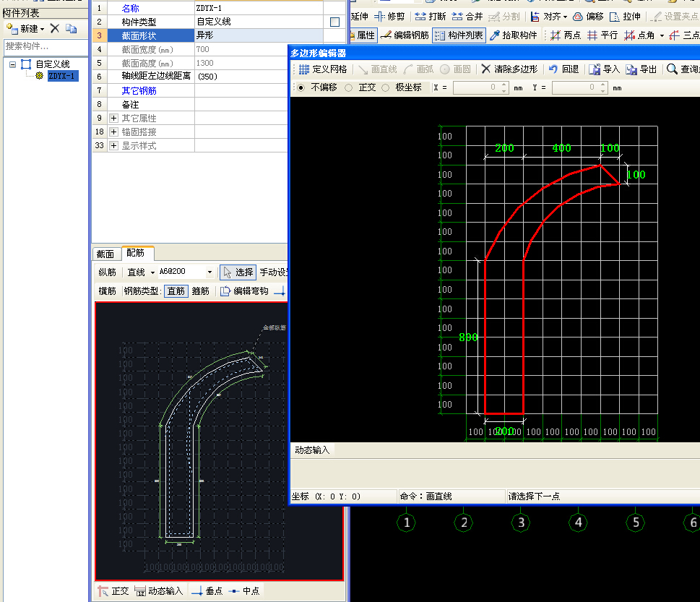
Task: Click the 手动设置 manual setting button
Action: pos(274,272)
